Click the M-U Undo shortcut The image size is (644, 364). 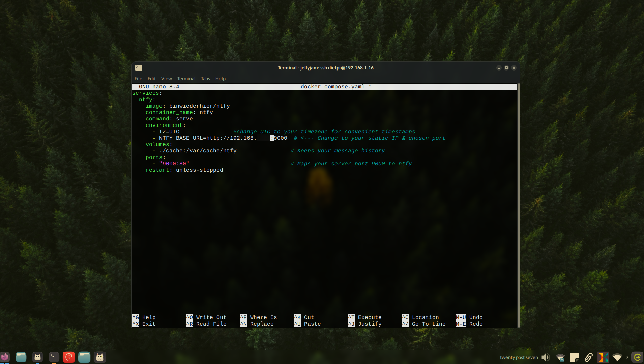(469, 318)
